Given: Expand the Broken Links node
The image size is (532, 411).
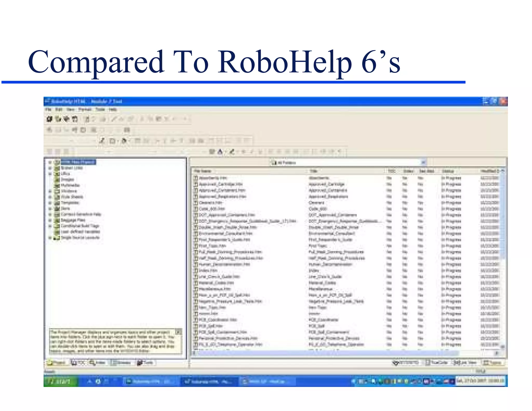Looking at the screenshot, I should tap(50, 168).
